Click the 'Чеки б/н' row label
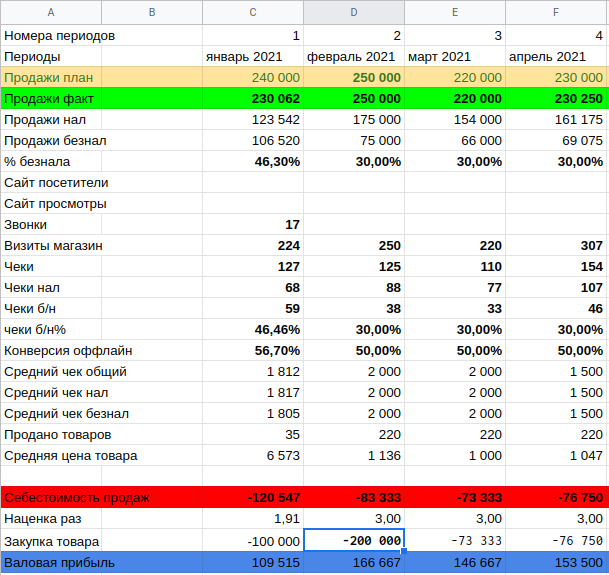The image size is (609, 575). coord(30,308)
